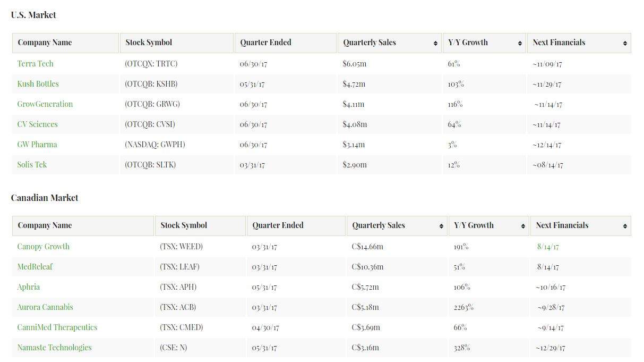644x362 pixels.
Task: Open Aphria company page
Action: click(28, 287)
